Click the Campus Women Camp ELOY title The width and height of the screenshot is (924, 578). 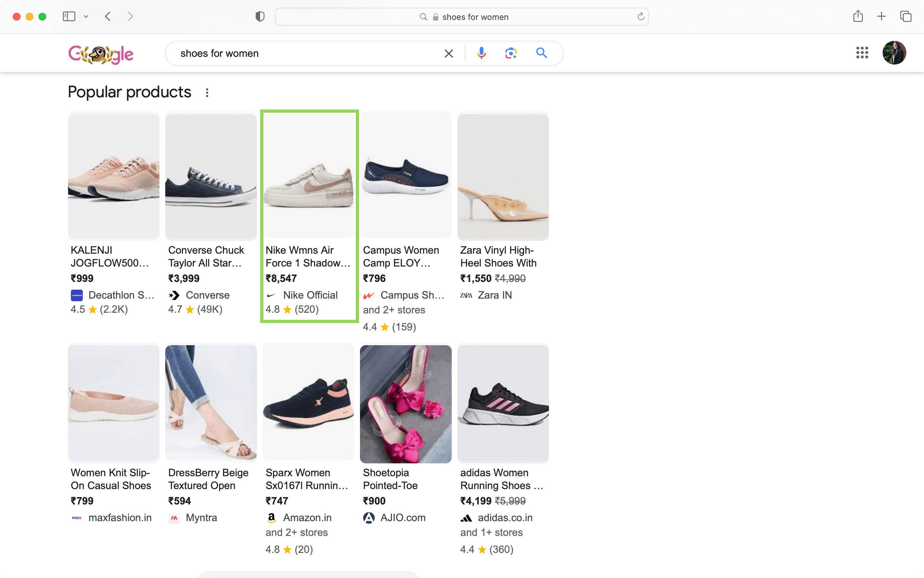pyautogui.click(x=401, y=257)
